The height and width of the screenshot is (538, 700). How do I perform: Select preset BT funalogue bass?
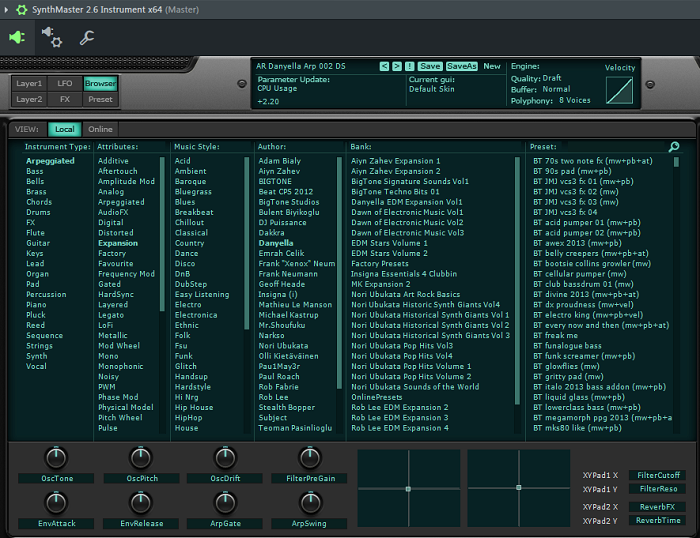tap(567, 346)
